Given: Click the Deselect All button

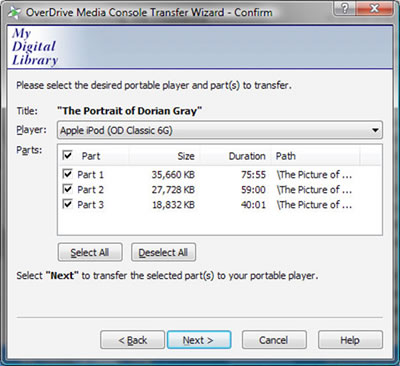Looking at the screenshot, I should coord(163,252).
